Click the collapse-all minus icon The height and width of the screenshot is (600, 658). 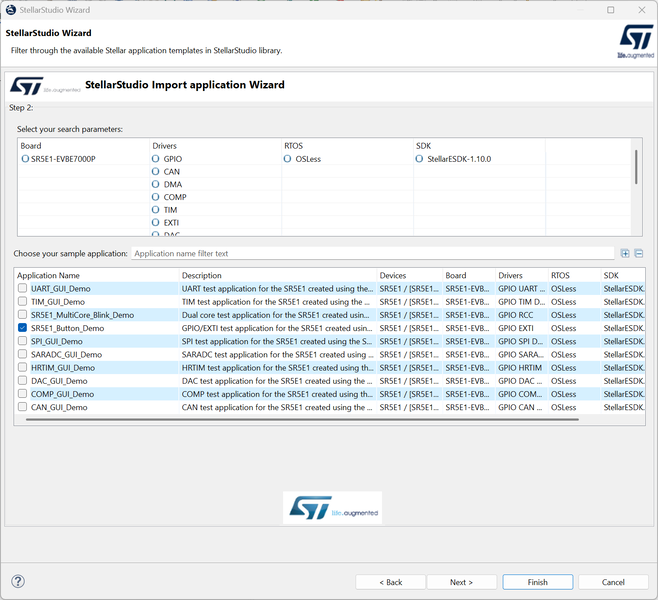[x=639, y=253]
